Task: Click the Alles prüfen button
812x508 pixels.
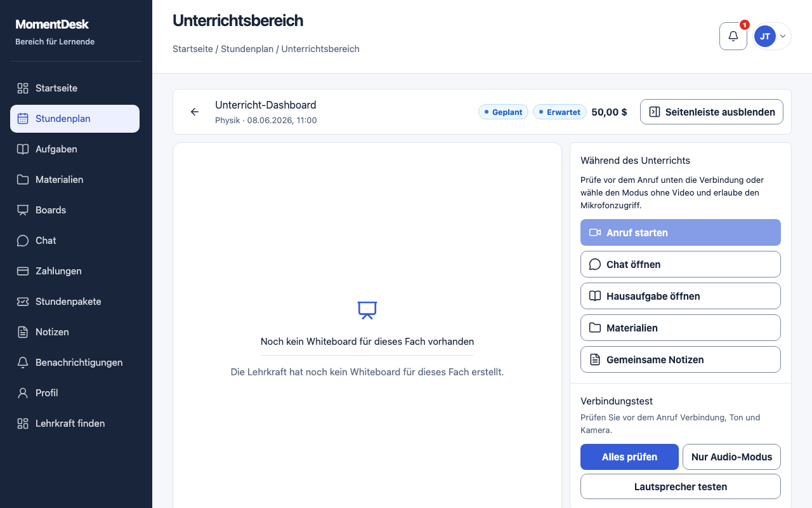Action: coord(629,457)
